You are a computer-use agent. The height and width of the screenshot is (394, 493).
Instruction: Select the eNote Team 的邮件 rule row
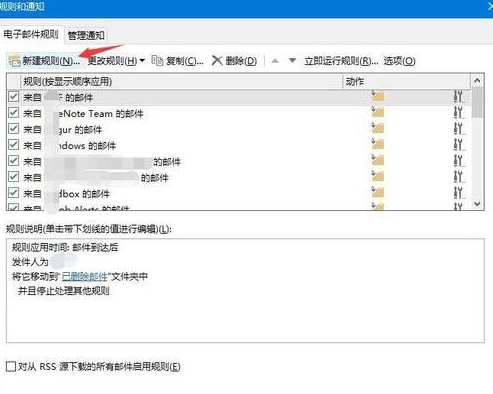pyautogui.click(x=238, y=113)
